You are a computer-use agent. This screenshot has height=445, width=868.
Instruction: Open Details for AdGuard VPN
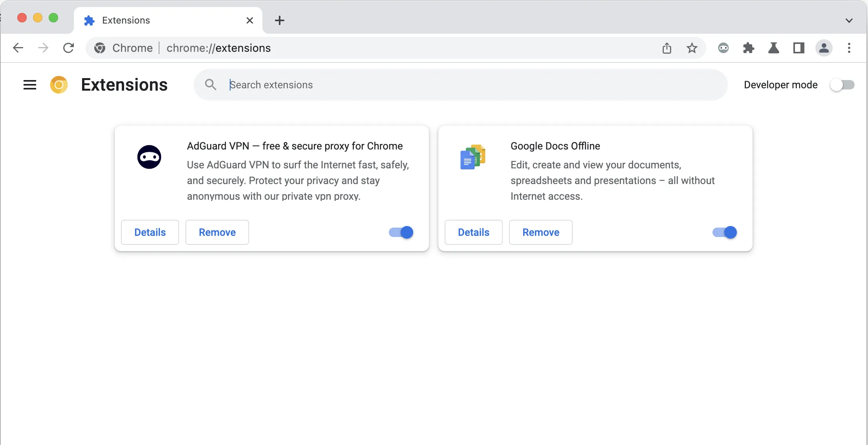click(150, 232)
